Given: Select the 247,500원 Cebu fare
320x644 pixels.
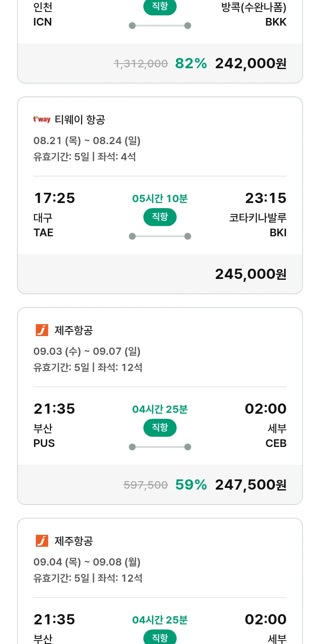Looking at the screenshot, I should tap(250, 485).
